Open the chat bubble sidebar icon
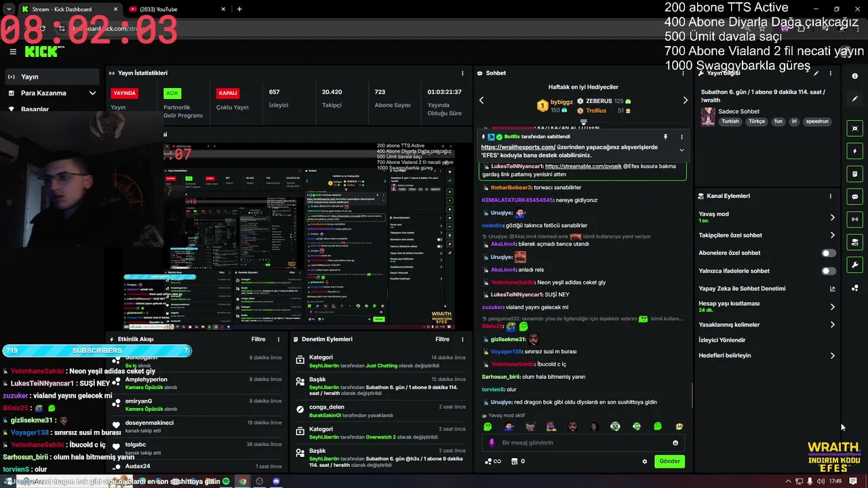868x488 pixels. click(x=854, y=197)
